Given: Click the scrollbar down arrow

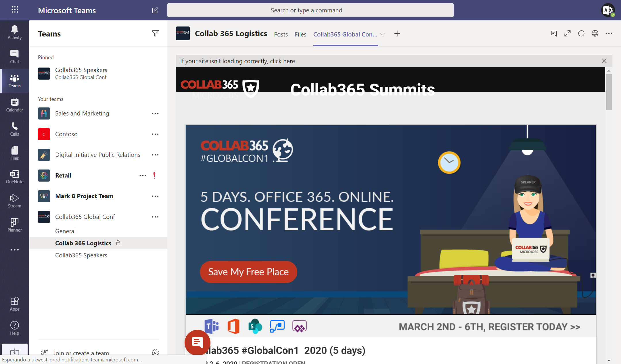Looking at the screenshot, I should click(x=608, y=360).
